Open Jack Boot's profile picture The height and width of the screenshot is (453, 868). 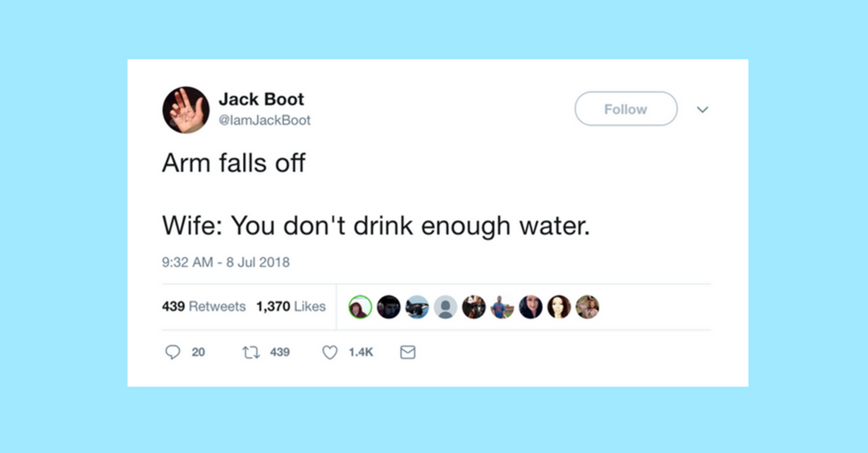click(186, 110)
